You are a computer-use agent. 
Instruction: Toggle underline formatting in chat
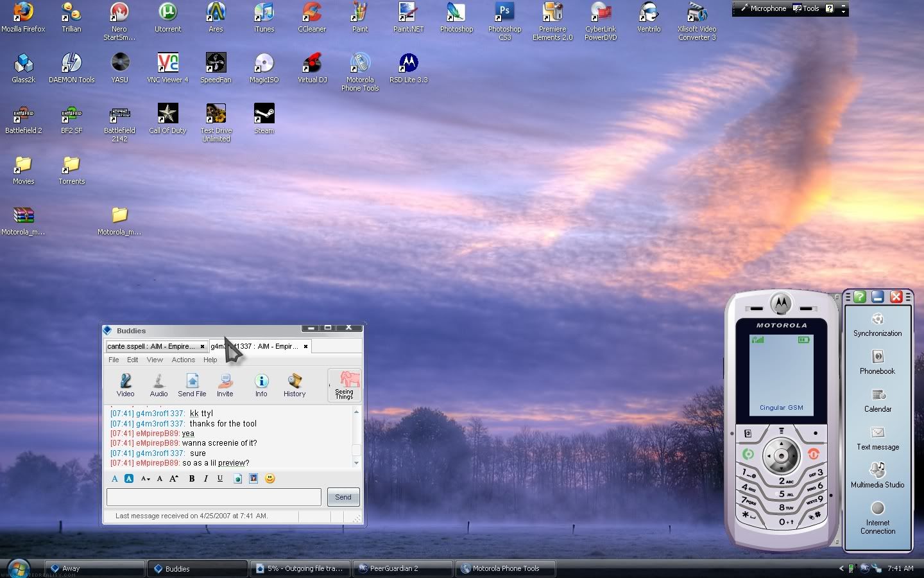point(220,478)
